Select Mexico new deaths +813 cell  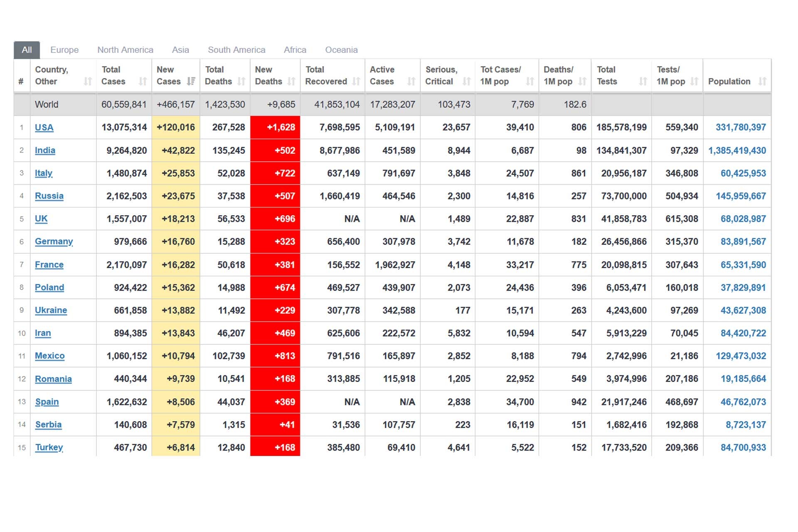275,356
